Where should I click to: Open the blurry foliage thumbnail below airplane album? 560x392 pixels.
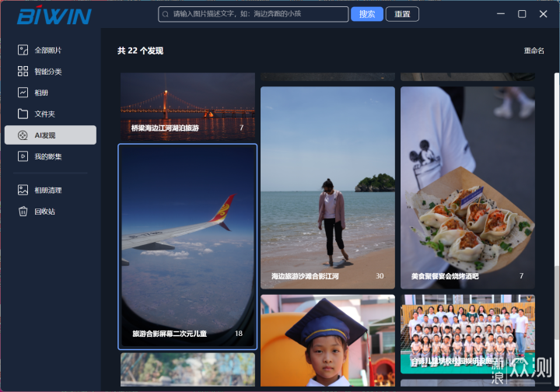pyautogui.click(x=187, y=369)
